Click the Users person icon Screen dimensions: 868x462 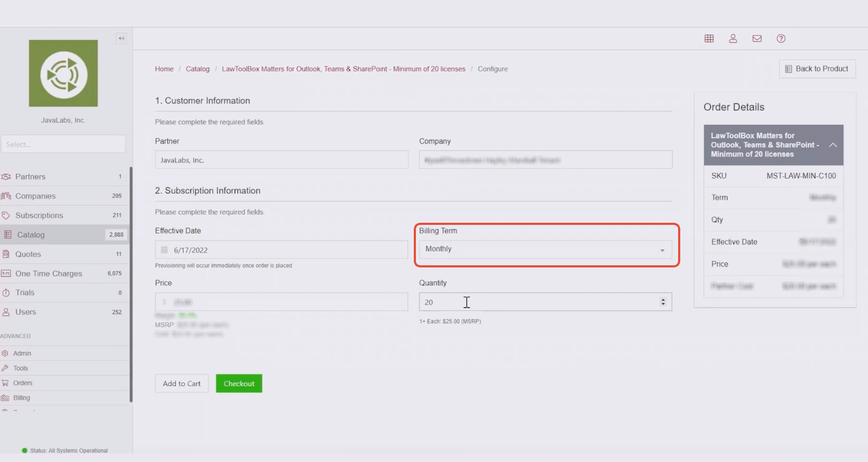[x=6, y=312]
